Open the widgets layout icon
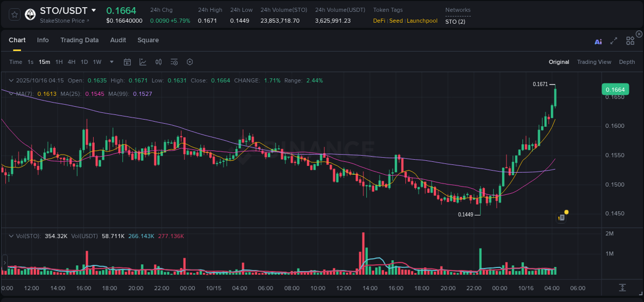 pyautogui.click(x=630, y=41)
